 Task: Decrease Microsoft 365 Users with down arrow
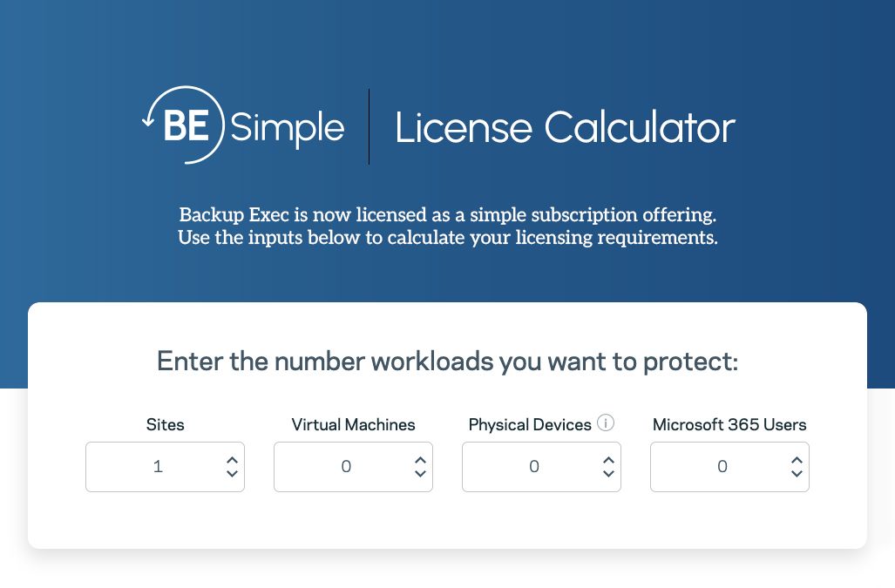pos(797,474)
